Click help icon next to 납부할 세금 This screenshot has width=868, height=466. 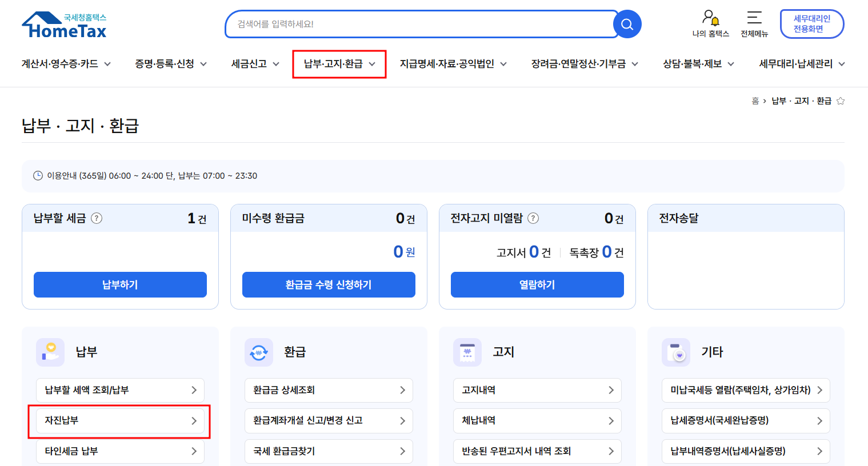[97, 218]
